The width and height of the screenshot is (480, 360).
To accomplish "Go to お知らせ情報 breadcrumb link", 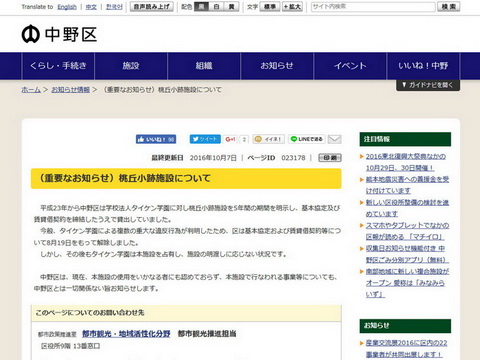I will point(71,90).
